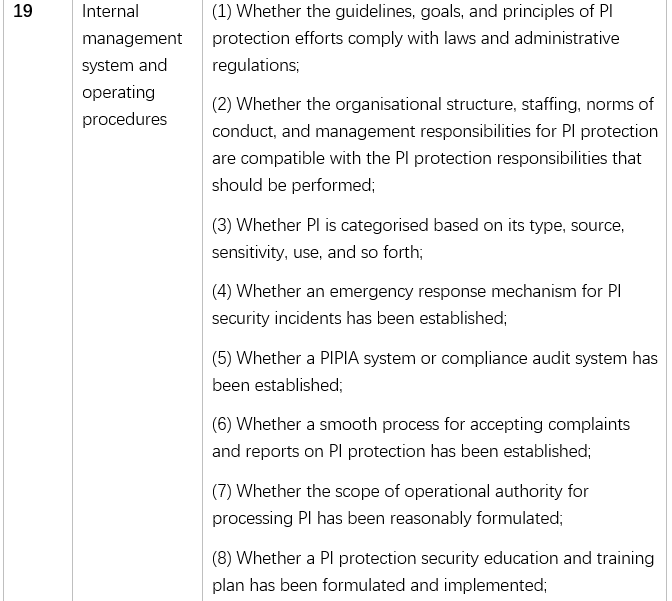Click the row number 19 cell
This screenshot has height=601, width=672.
pyautogui.click(x=23, y=12)
